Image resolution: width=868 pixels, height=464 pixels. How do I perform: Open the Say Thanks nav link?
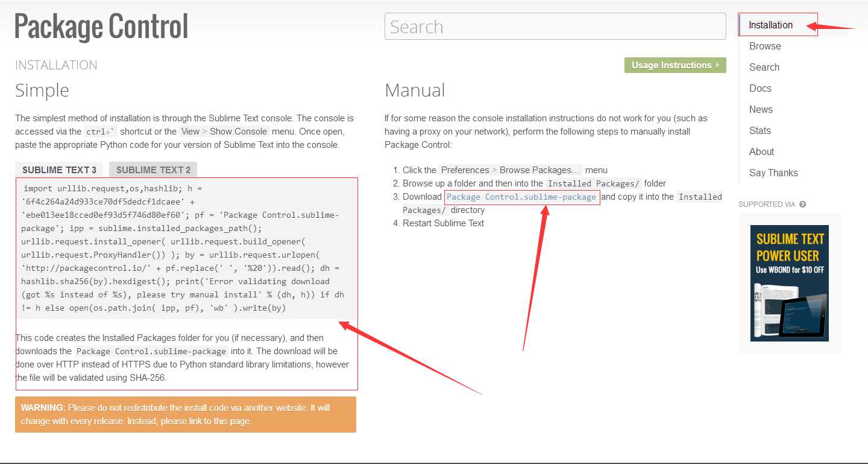pyautogui.click(x=773, y=173)
